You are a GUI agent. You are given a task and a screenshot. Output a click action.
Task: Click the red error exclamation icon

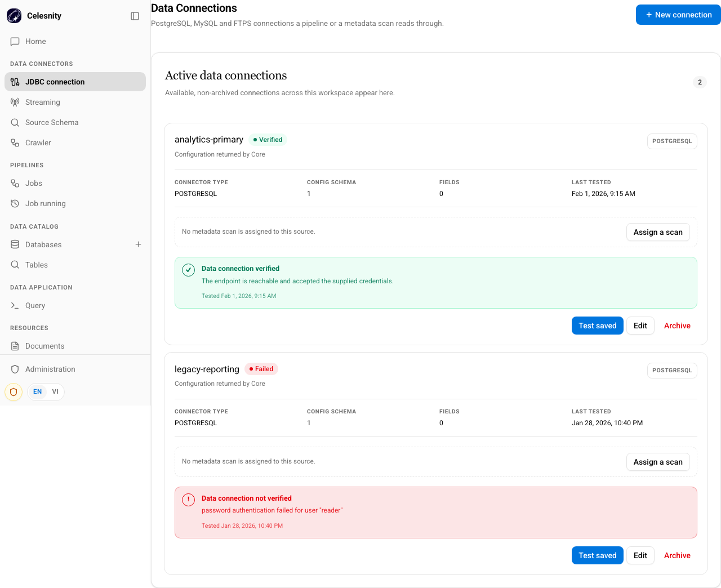click(189, 500)
